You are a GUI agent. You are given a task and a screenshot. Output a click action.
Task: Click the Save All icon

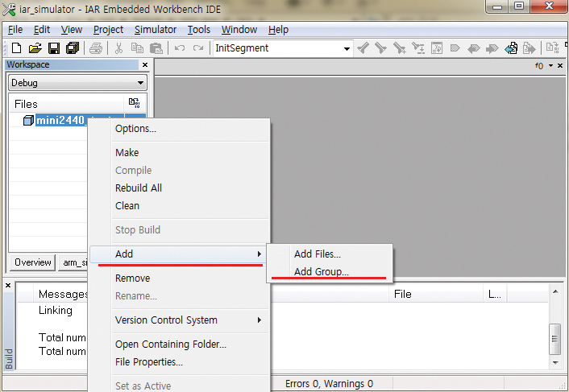coord(73,48)
